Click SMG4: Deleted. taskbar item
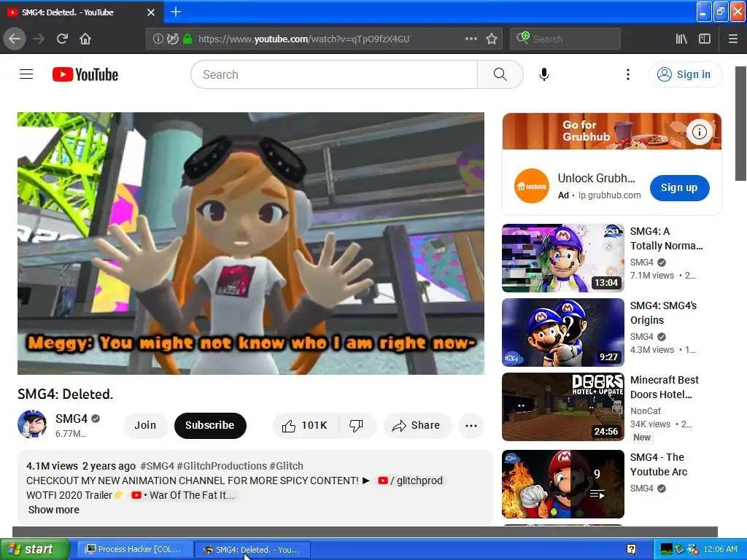This screenshot has height=560, width=747. (253, 549)
